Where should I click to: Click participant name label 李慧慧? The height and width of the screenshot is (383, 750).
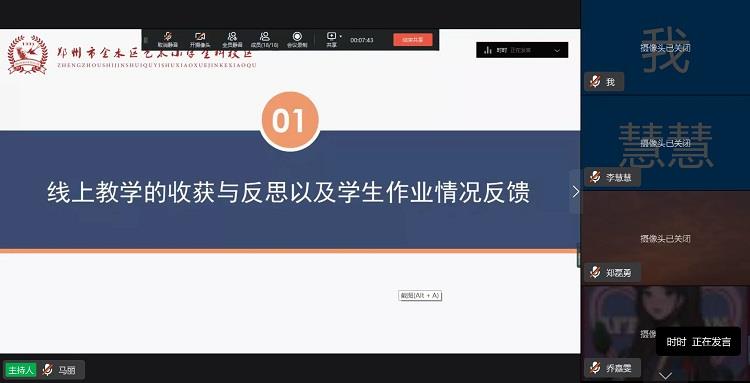pyautogui.click(x=618, y=177)
